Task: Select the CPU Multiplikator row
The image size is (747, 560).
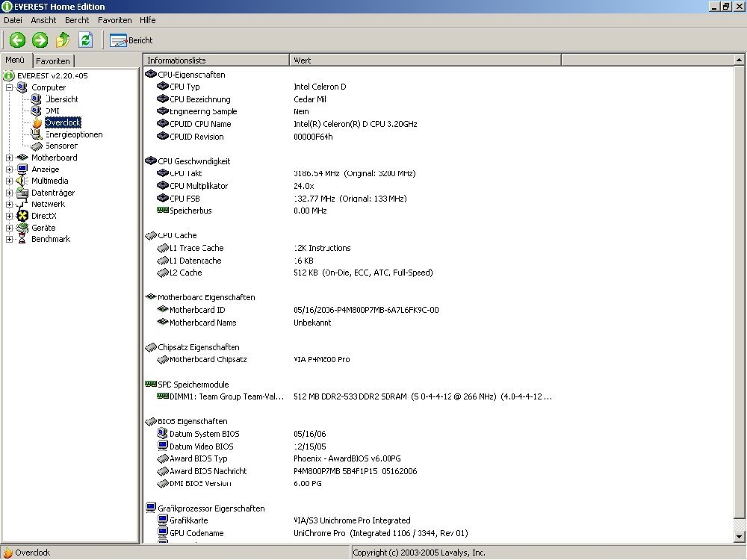Action: (x=199, y=186)
